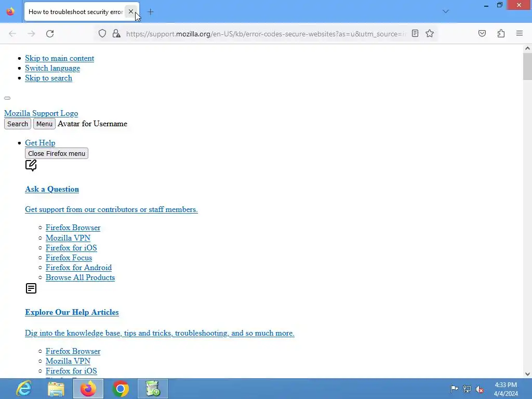Close the troubleshoot security error tab
Screen dimensions: 532x399
[x=130, y=11]
